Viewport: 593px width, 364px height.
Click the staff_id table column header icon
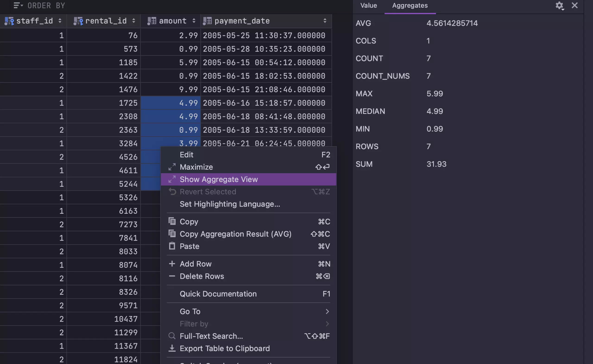click(9, 21)
